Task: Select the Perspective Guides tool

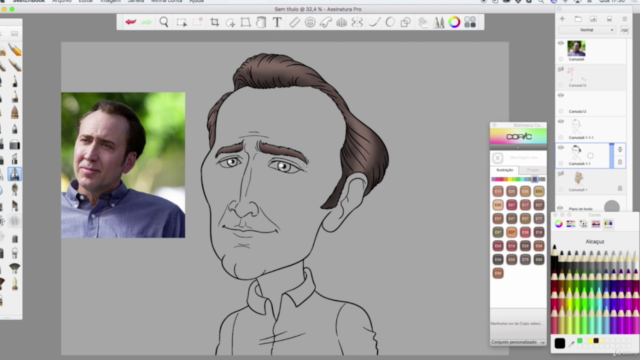Action: [x=341, y=22]
